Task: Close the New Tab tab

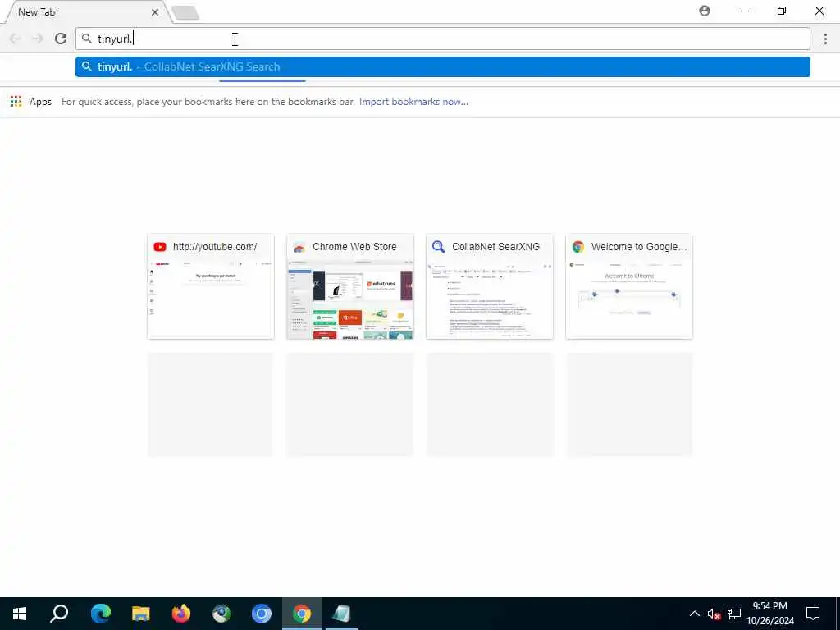Action: tap(155, 12)
